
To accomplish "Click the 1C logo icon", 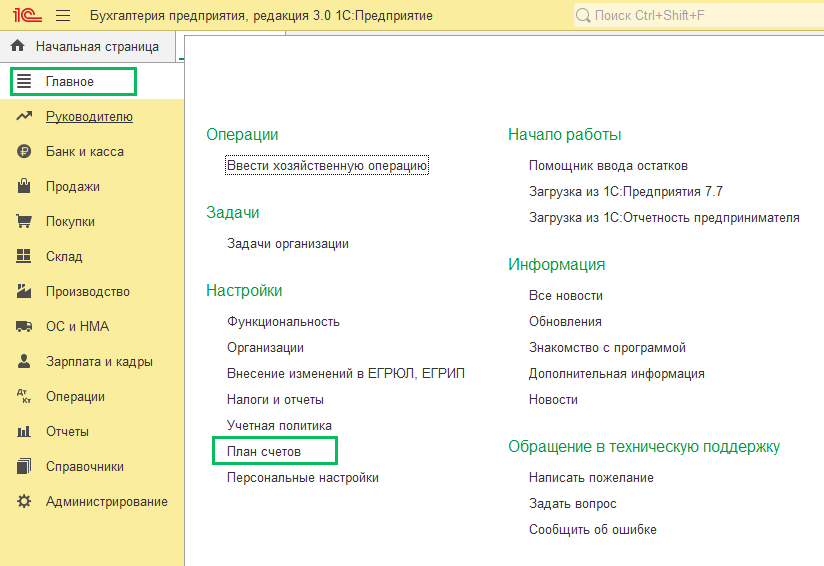I will [27, 15].
